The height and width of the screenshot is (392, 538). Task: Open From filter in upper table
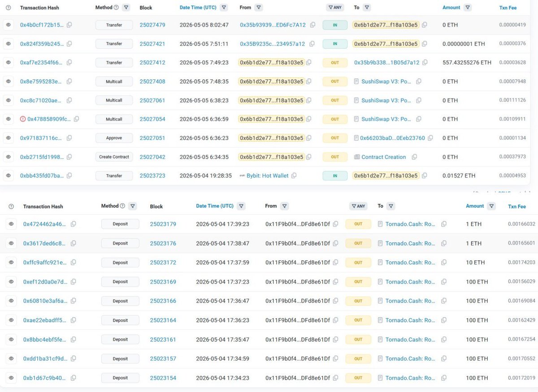pyautogui.click(x=259, y=8)
